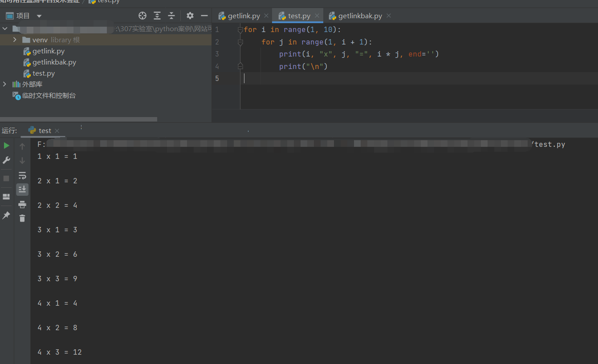
Task: Click line number 3 in gutter
Action: tap(217, 54)
